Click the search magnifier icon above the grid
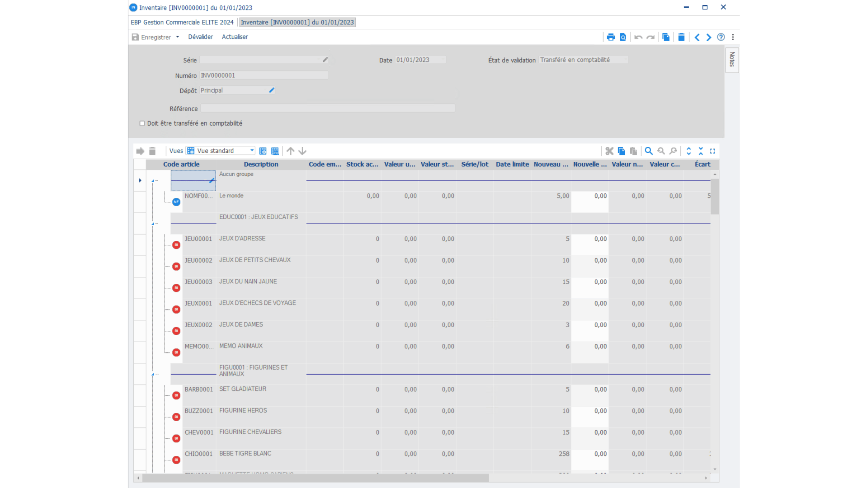868x488 pixels. click(x=649, y=151)
